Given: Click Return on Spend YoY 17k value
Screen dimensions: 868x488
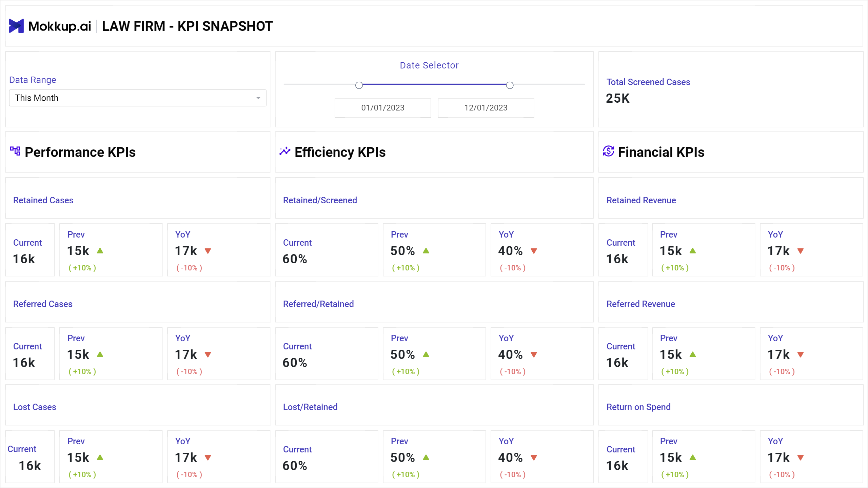Looking at the screenshot, I should [778, 458].
